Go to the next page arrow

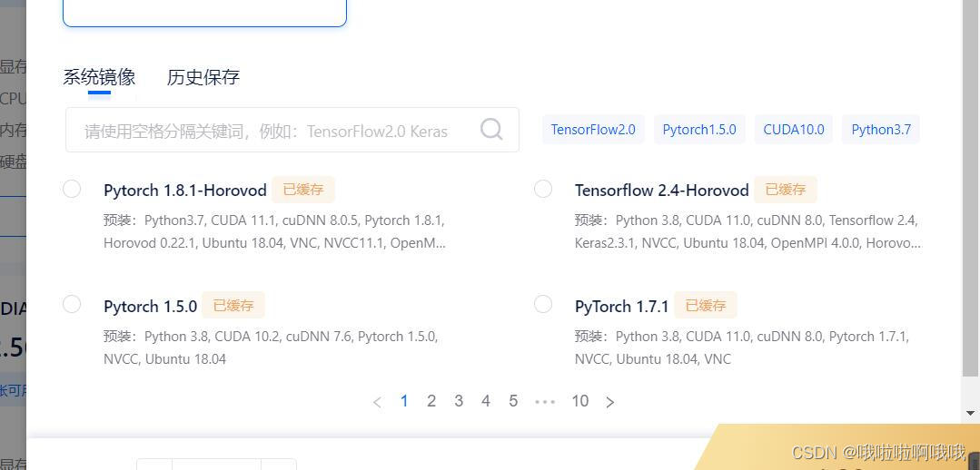pos(610,402)
